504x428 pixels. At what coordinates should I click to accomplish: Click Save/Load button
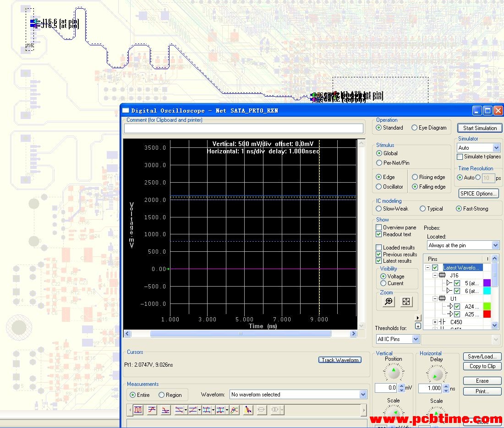(482, 357)
